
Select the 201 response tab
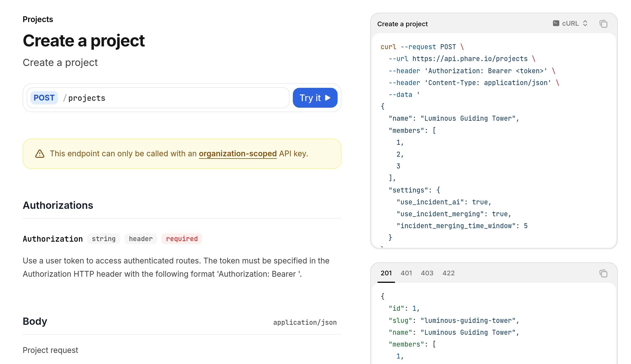pos(386,273)
